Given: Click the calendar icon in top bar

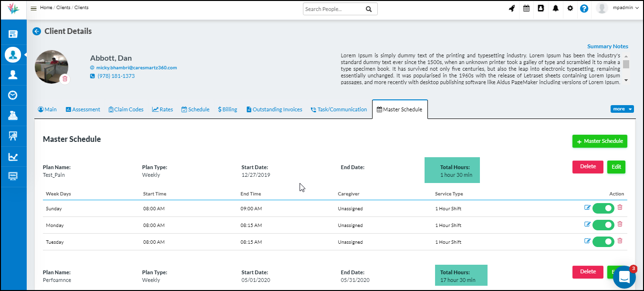Looking at the screenshot, I should [526, 9].
